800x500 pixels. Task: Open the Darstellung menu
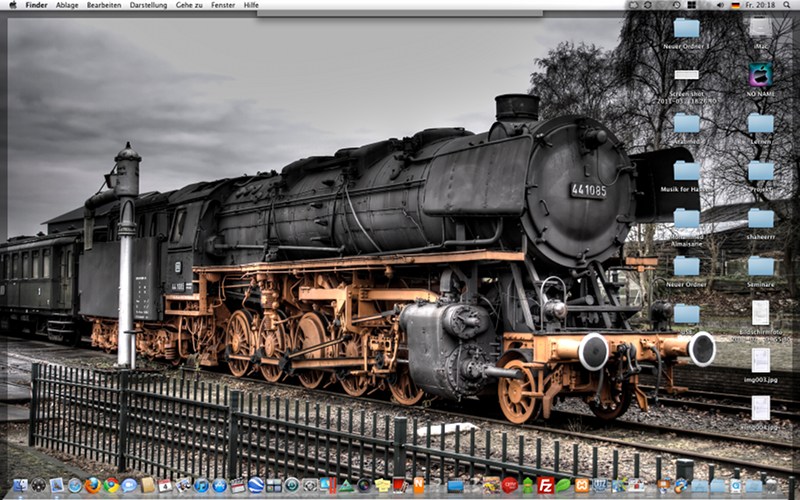point(148,5)
